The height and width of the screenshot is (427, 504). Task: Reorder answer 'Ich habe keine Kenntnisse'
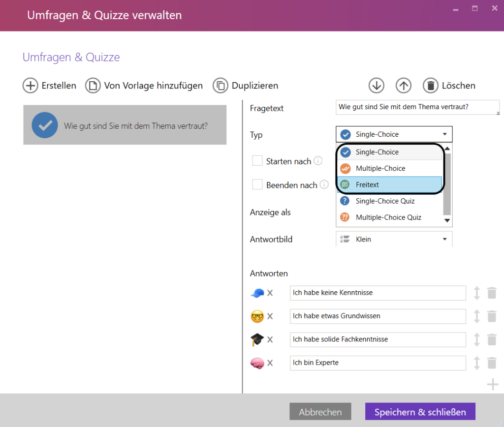click(x=476, y=293)
